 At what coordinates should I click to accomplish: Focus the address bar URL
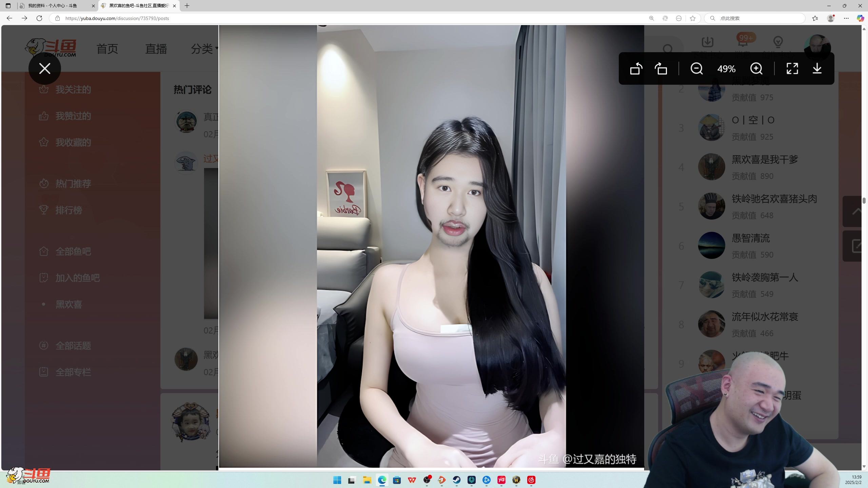pyautogui.click(x=117, y=18)
